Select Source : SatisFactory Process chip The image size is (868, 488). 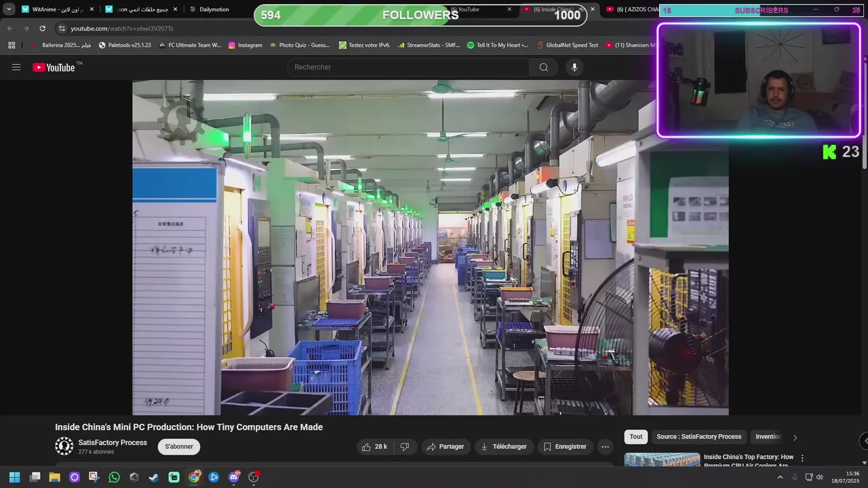tap(698, 437)
